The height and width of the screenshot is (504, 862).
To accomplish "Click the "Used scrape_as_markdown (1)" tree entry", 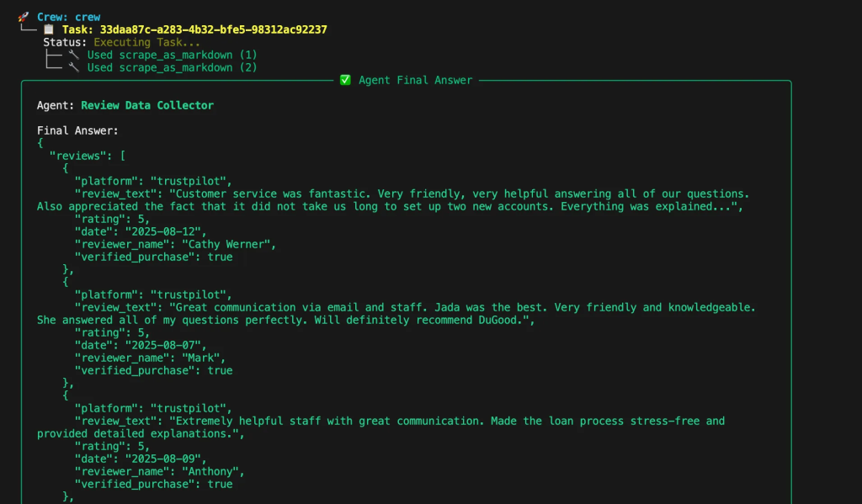I will (x=172, y=55).
